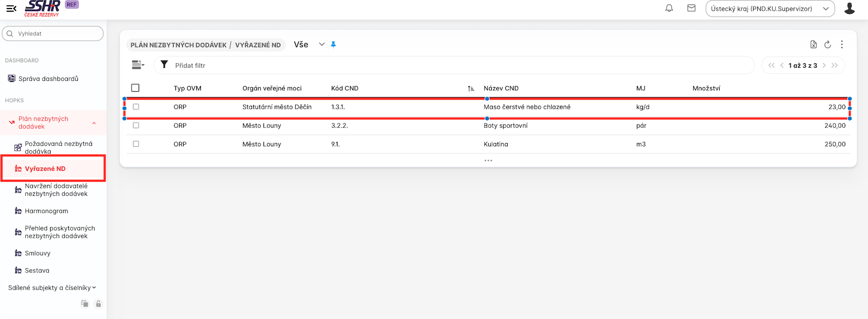Viewport: 868px width, 319px height.
Task: Click the sort icon in Kód CND column
Action: pyautogui.click(x=470, y=89)
